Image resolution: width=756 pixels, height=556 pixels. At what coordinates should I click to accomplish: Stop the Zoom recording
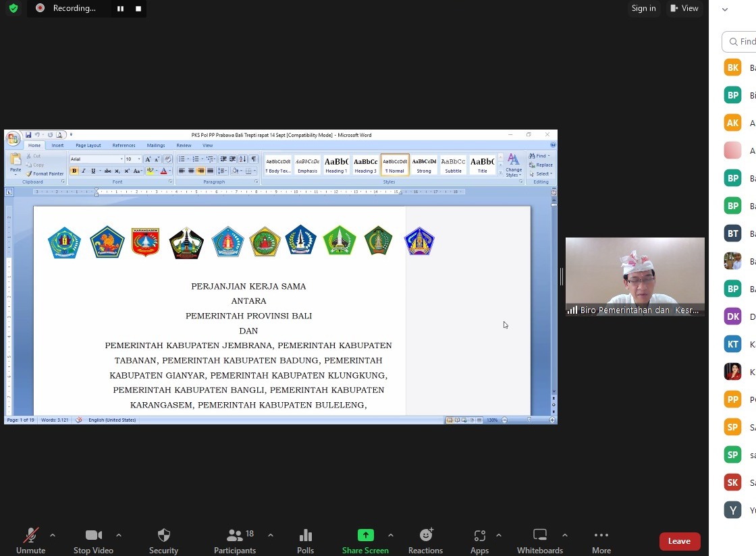[138, 8]
